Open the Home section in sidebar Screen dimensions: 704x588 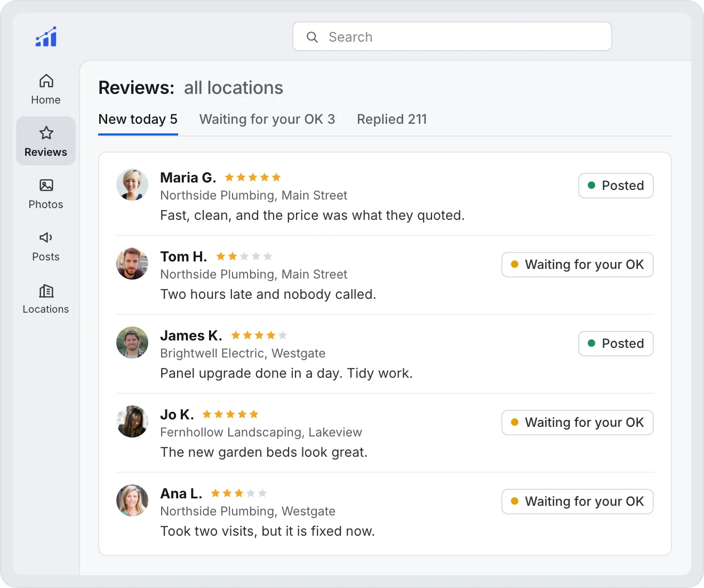46,89
